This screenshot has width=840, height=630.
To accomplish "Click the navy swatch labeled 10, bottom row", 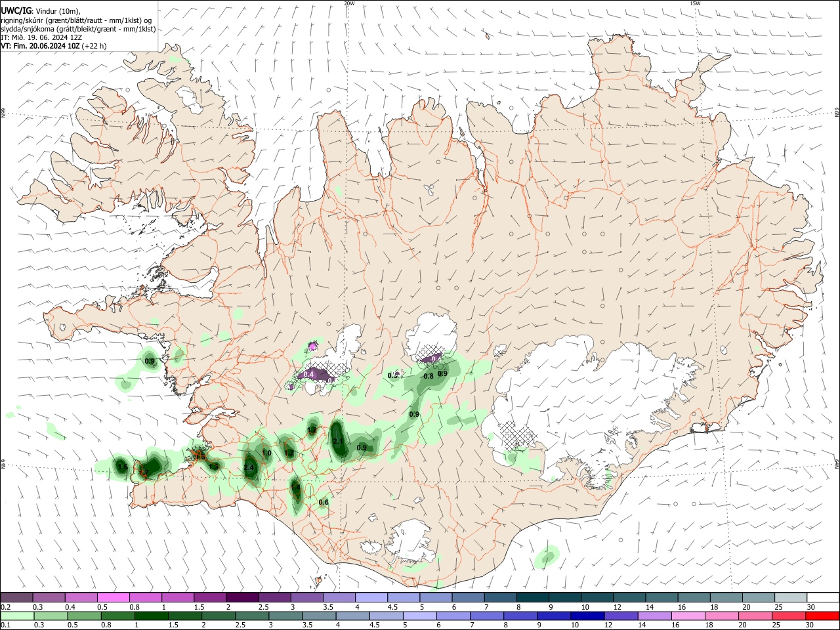I will pos(587,616).
